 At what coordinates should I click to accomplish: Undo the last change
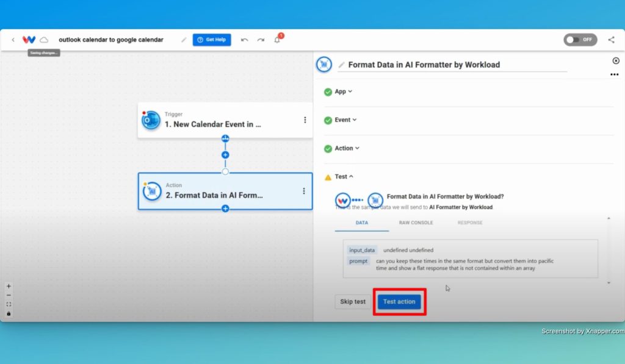click(x=244, y=40)
